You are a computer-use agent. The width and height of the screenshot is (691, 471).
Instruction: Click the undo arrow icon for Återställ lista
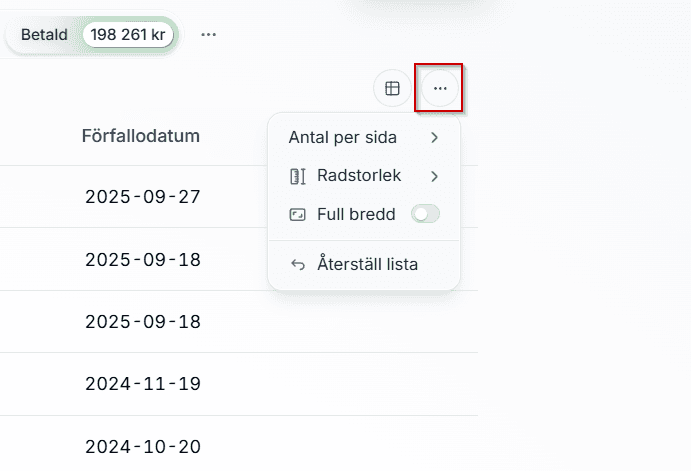tap(297, 265)
